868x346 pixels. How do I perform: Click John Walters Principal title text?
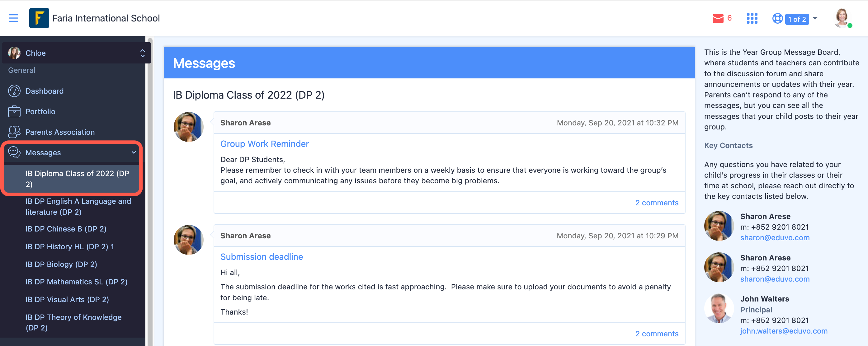[756, 310]
